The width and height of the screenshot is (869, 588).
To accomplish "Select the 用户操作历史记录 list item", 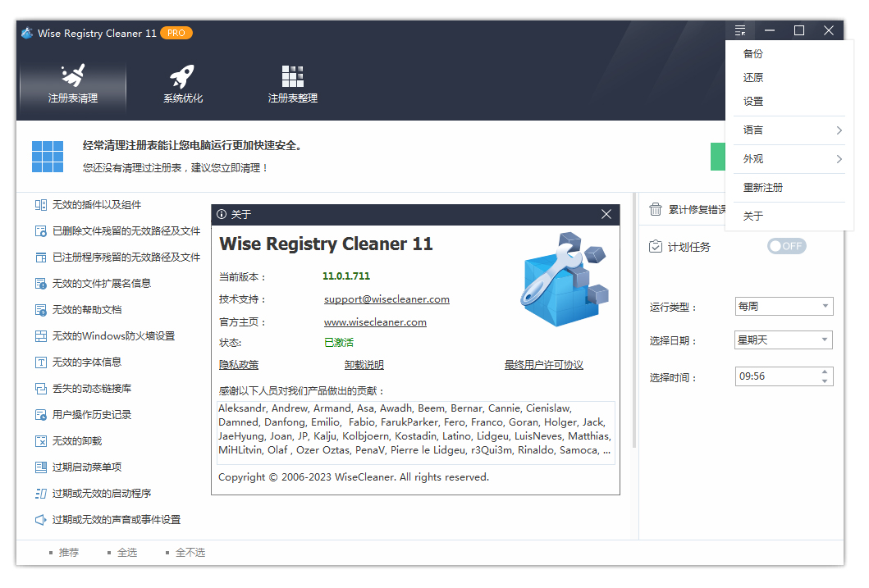I will [x=92, y=415].
